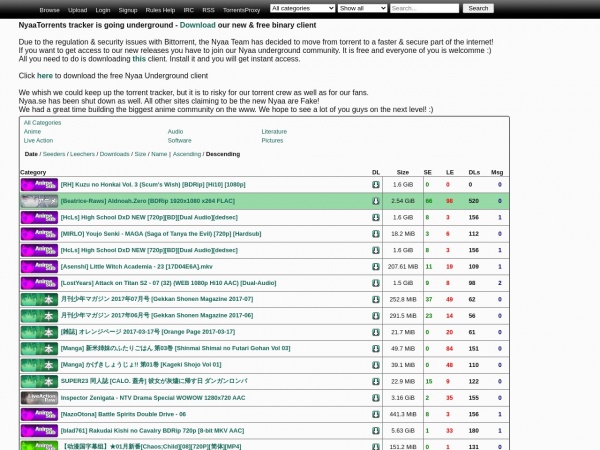
Task: Click comment count 2 on Attack on Titan row
Action: point(500,283)
